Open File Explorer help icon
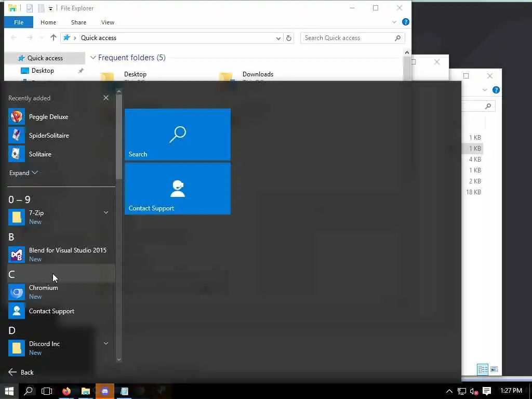 (405, 22)
